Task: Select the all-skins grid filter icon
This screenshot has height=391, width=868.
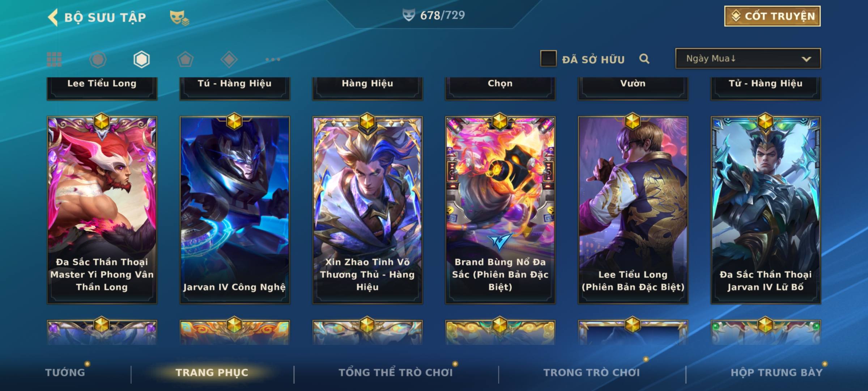Action: (54, 59)
